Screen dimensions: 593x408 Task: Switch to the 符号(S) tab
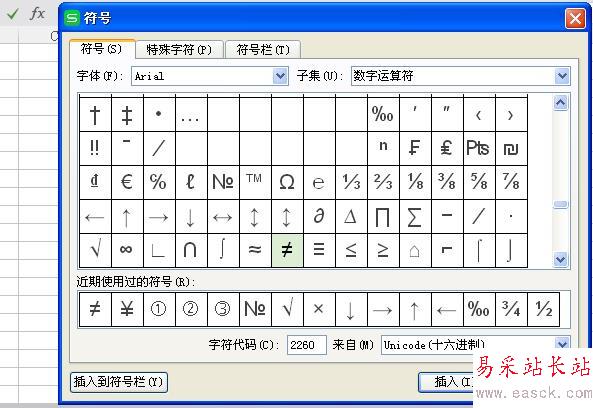click(102, 49)
